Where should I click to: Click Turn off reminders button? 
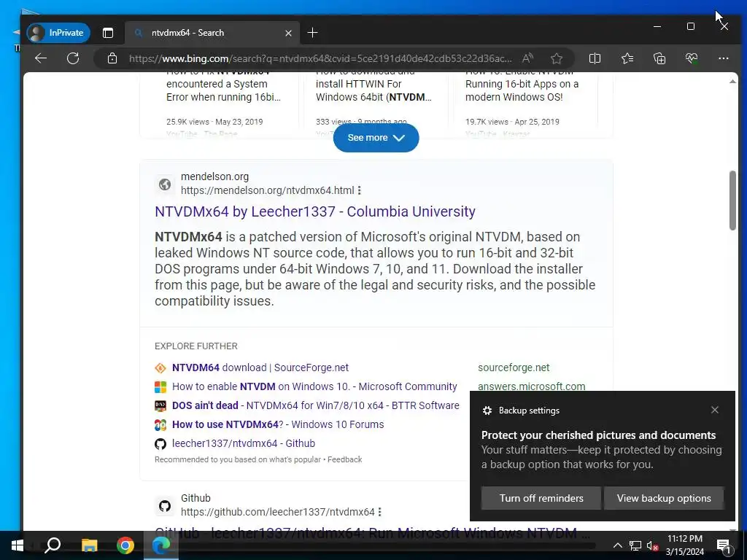541,498
